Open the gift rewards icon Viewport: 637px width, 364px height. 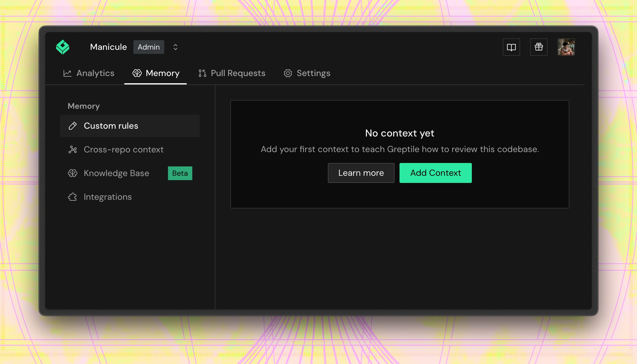pyautogui.click(x=539, y=47)
